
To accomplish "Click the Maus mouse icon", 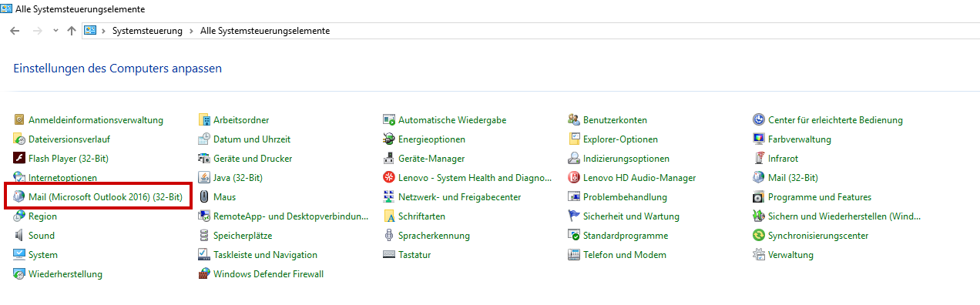I will pos(204,197).
